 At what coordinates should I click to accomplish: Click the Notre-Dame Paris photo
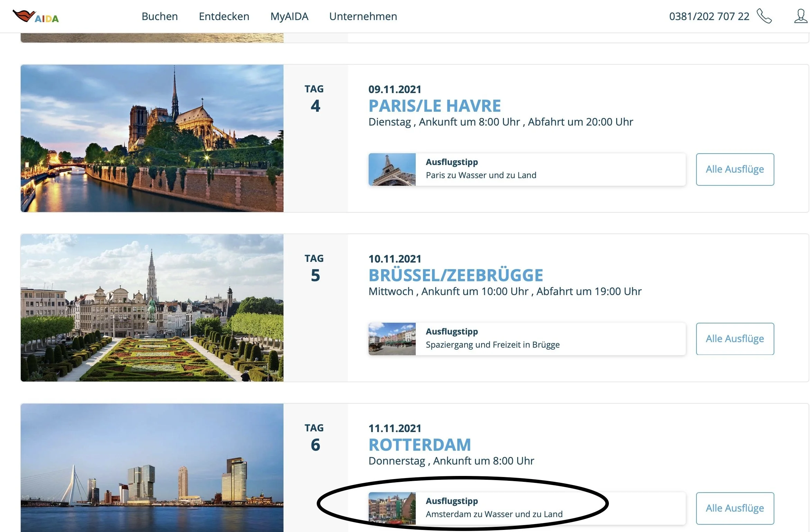(152, 138)
